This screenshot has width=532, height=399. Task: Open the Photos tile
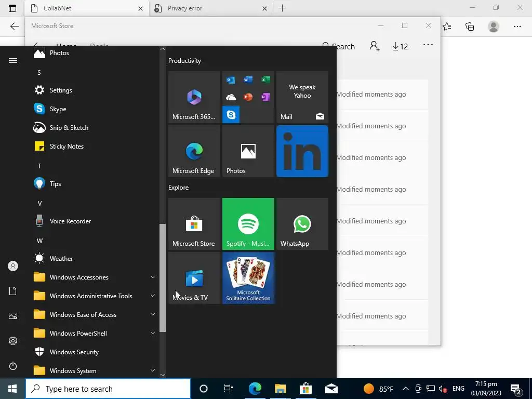(248, 151)
